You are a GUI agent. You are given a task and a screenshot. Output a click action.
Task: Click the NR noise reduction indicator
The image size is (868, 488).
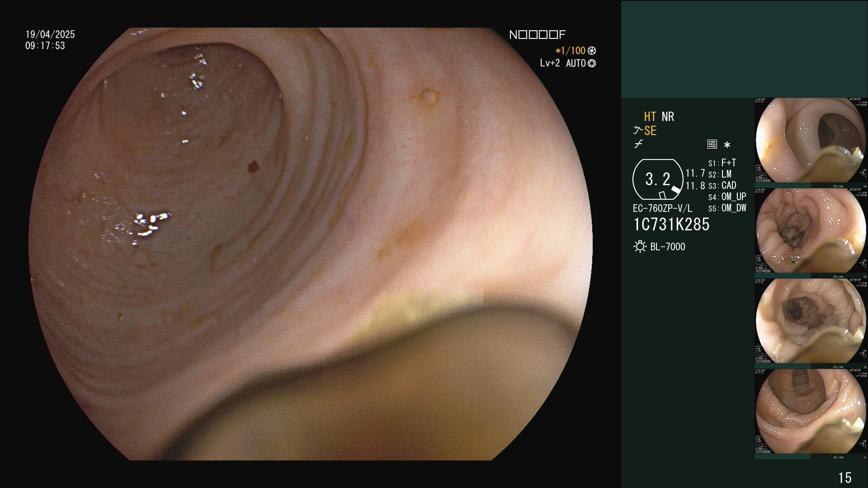pos(668,117)
